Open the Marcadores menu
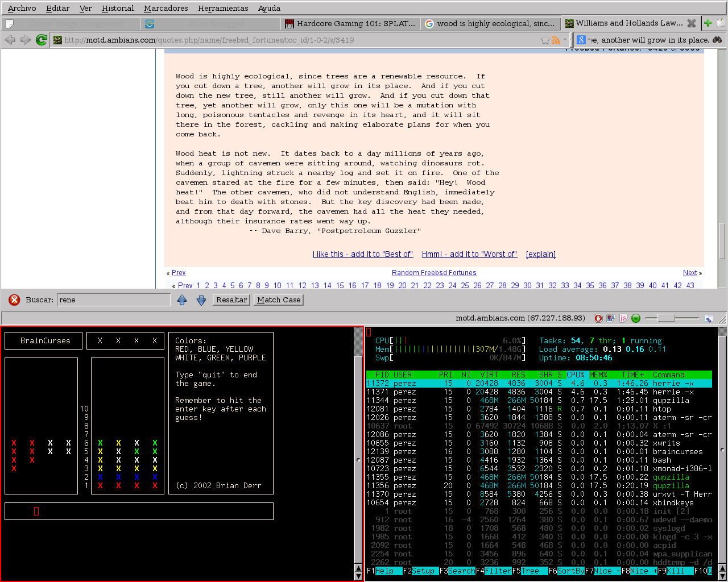This screenshot has height=582, width=728. pyautogui.click(x=166, y=8)
